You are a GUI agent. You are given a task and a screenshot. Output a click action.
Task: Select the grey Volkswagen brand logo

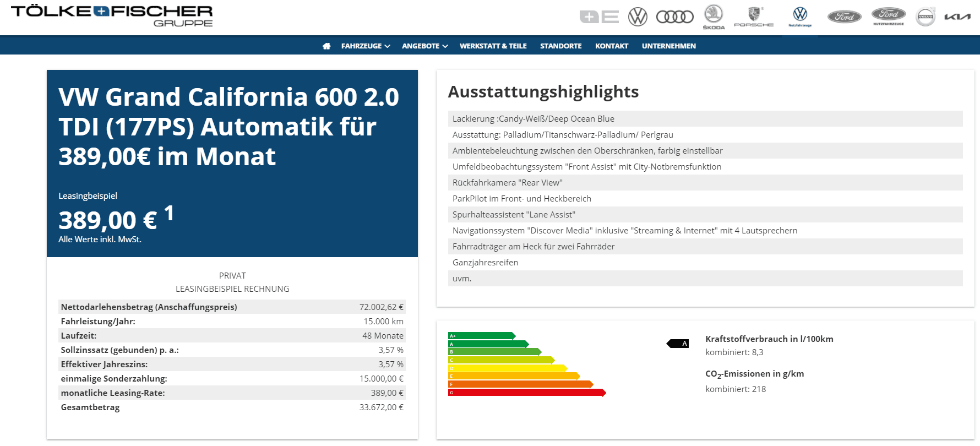(638, 17)
